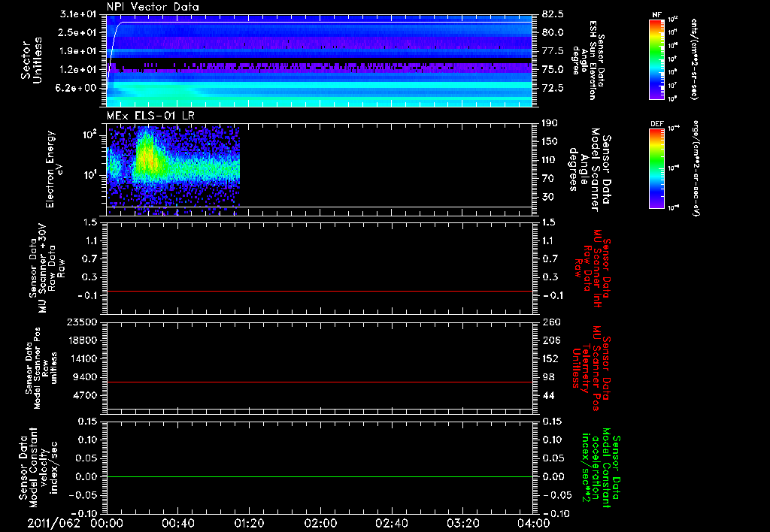Click the red line in MU Scanner +30V panel
The image size is (770, 532).
coord(319,291)
